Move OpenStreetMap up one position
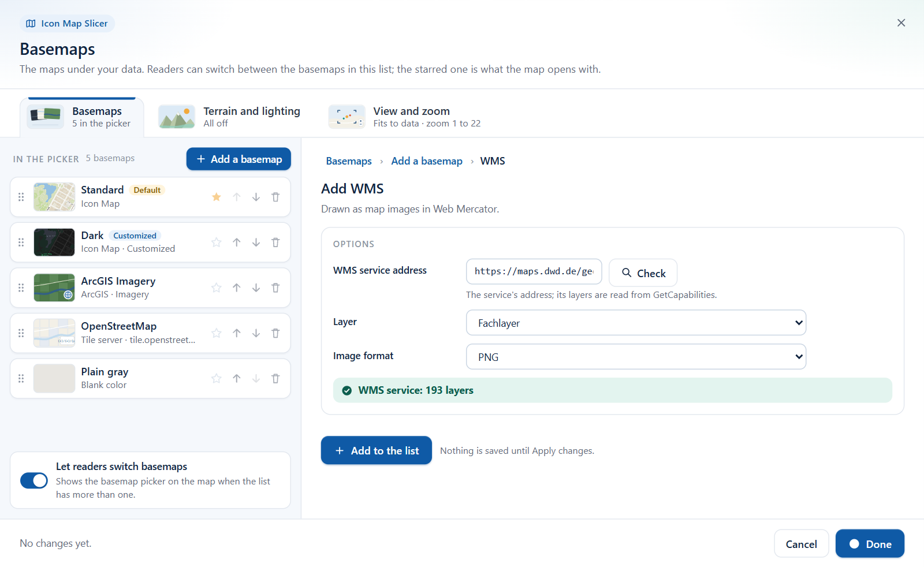This screenshot has height=567, width=924. pyautogui.click(x=237, y=333)
